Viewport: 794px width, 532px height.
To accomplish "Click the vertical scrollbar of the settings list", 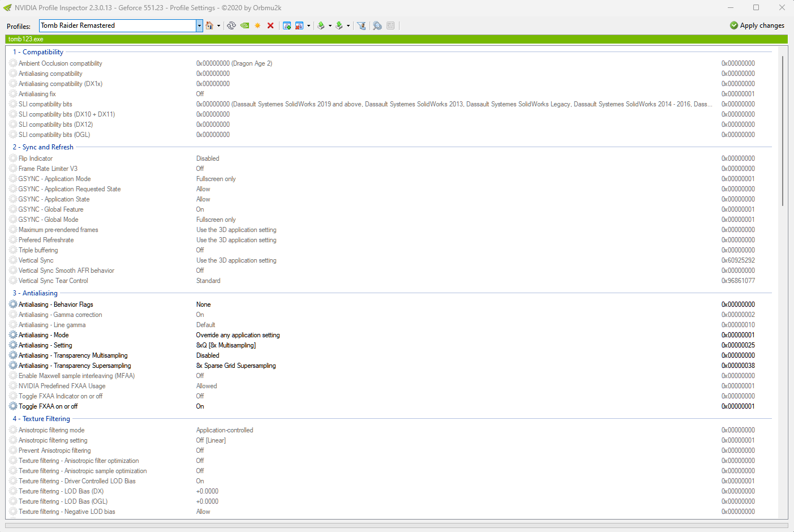I will point(783,130).
